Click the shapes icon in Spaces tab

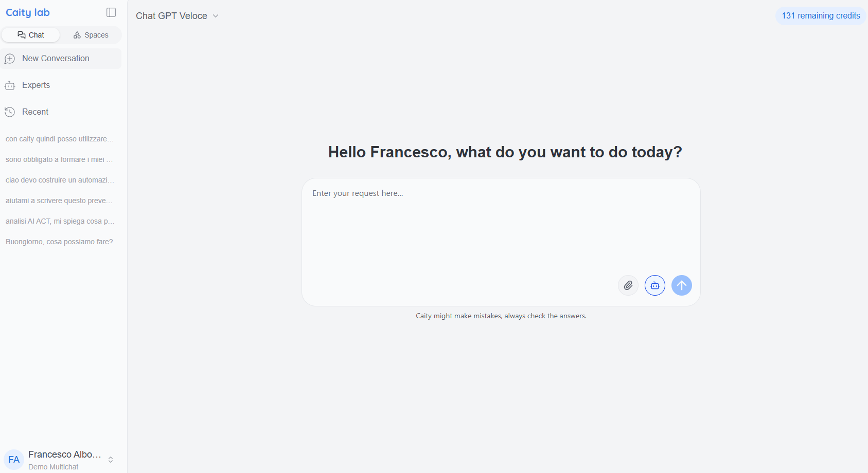77,35
